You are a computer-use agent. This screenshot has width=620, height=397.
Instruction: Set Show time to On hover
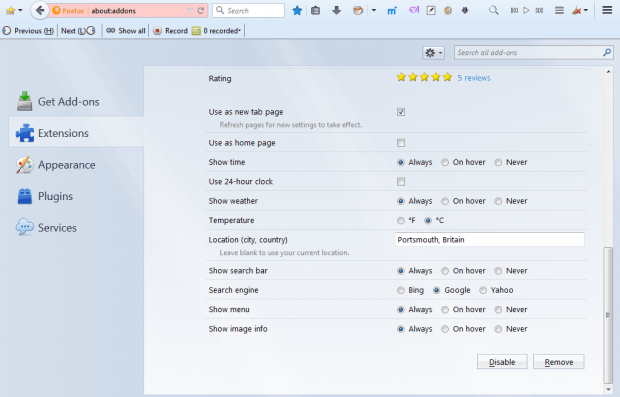point(445,162)
